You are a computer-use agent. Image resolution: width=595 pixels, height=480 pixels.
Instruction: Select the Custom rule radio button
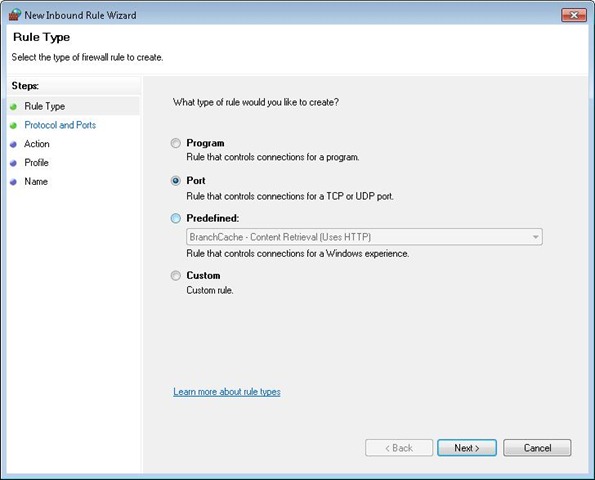click(175, 275)
